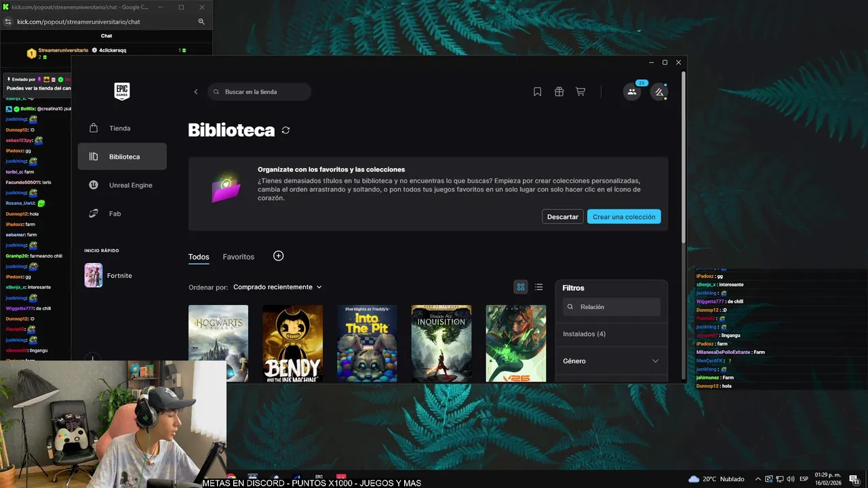Open Unreal Engine section
This screenshot has height=488, width=868.
tap(122, 185)
